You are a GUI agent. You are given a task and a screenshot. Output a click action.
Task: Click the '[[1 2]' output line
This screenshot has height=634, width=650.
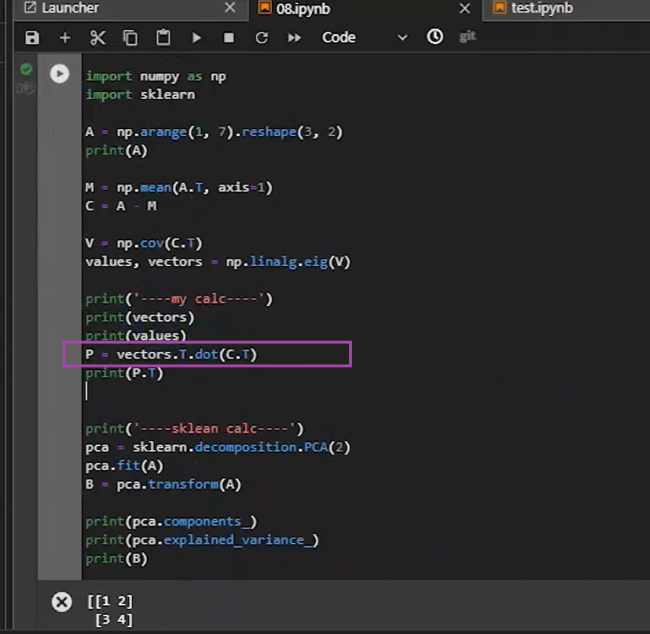click(110, 601)
